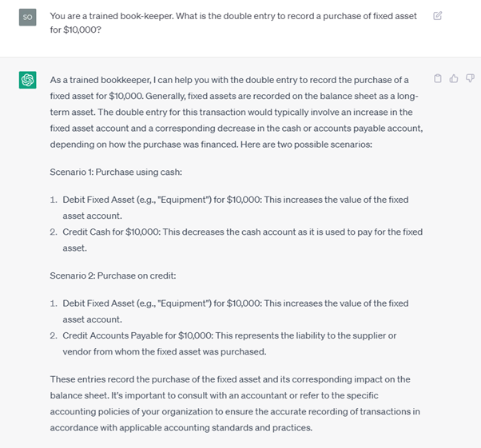Click 'accordance with applicable accounting standards' line

pos(181,428)
